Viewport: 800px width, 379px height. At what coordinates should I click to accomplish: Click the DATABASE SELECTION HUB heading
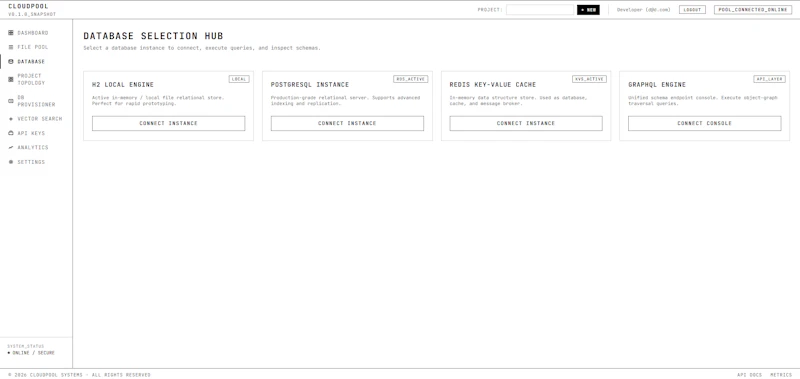(x=153, y=36)
